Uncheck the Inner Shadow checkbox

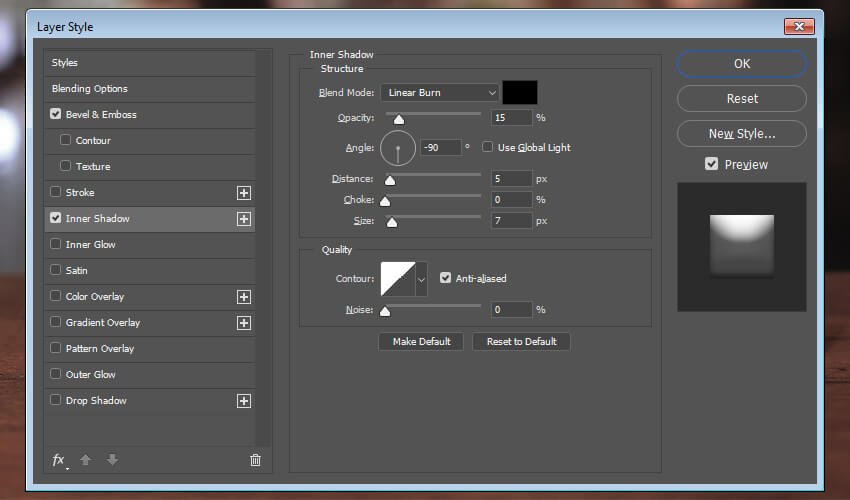click(55, 218)
